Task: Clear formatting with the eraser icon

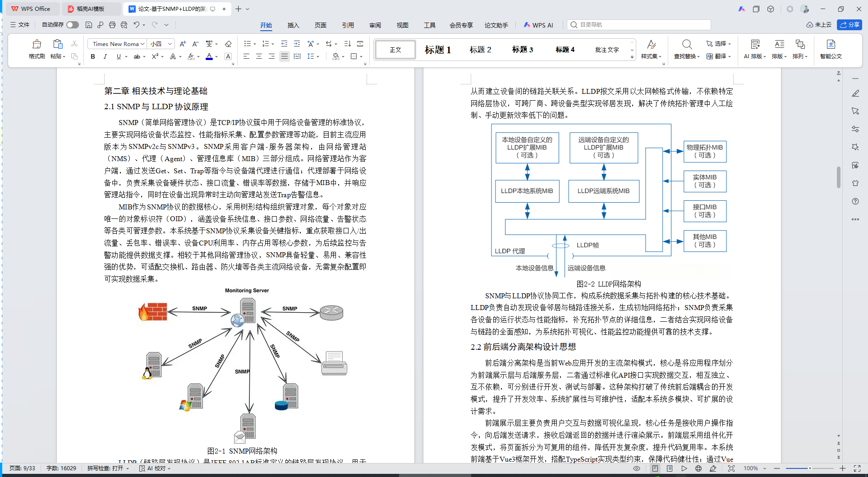Action: click(228, 44)
